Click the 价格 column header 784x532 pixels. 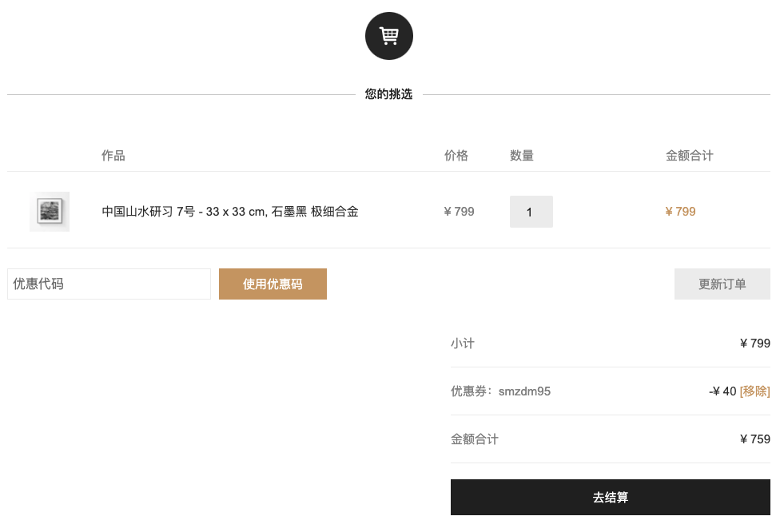click(x=456, y=155)
